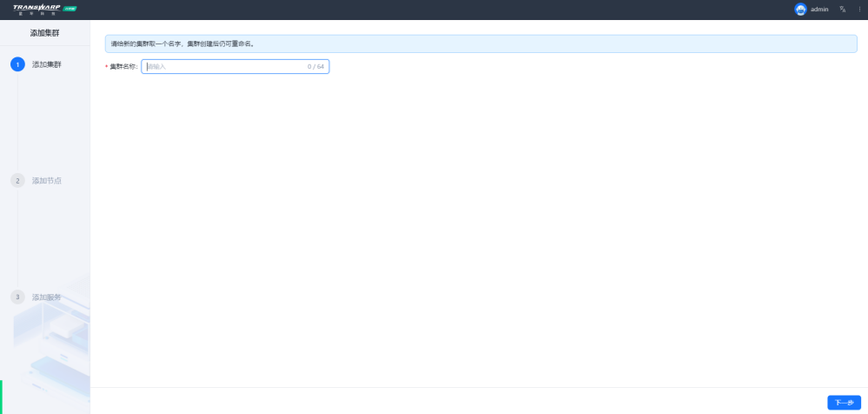Select step 2 circle in wizard
Image resolution: width=868 pixels, height=414 pixels.
coord(17,181)
